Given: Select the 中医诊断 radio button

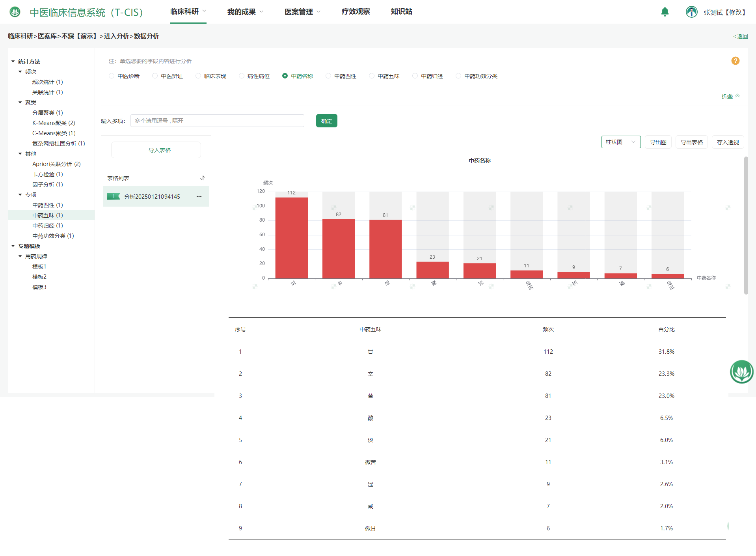Looking at the screenshot, I should [112, 76].
